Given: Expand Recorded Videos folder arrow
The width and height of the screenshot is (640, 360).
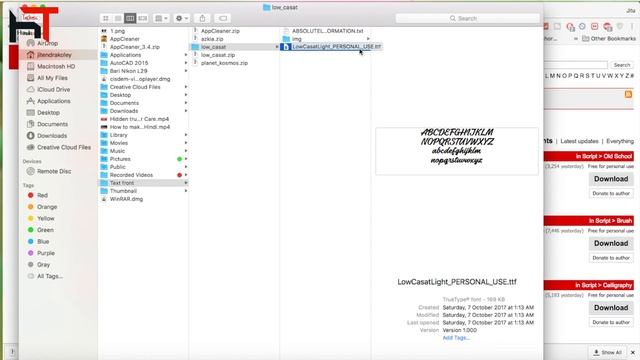Looking at the screenshot, I should (186, 175).
